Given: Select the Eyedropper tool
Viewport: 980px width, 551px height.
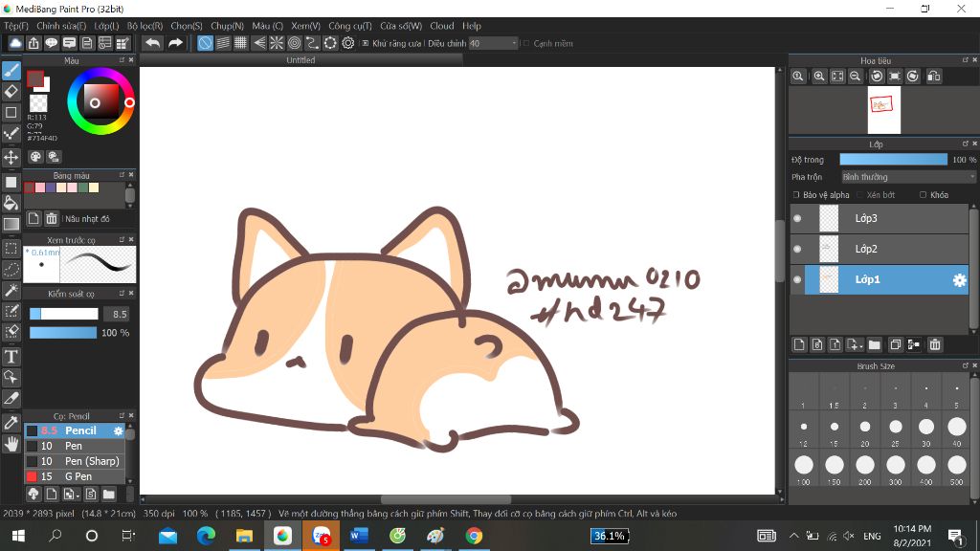Looking at the screenshot, I should click(11, 423).
